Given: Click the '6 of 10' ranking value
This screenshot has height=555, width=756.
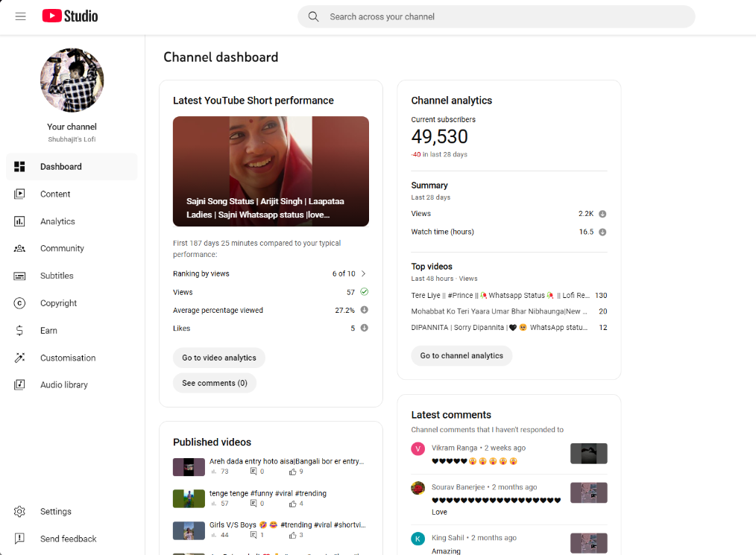Looking at the screenshot, I should [343, 273].
